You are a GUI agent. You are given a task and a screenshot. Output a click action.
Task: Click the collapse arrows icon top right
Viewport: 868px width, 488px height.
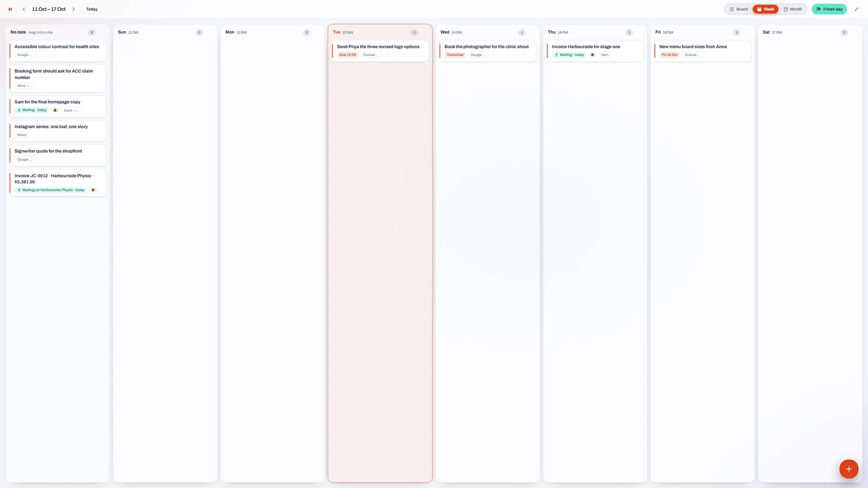coord(856,9)
